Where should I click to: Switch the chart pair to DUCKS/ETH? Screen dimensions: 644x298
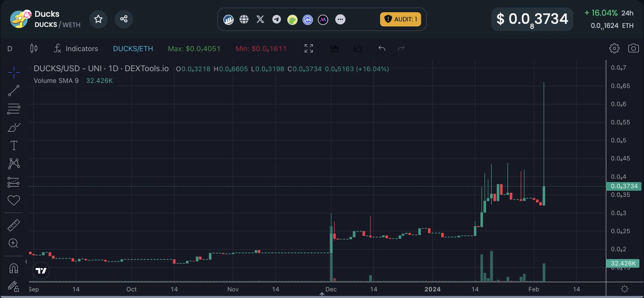133,49
